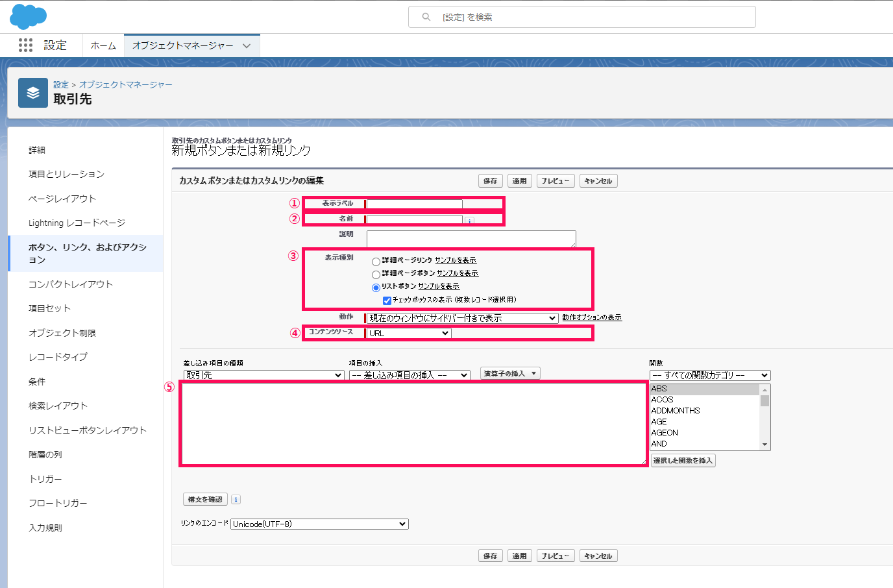Open サンプルを表示 link for リストボタン
893x588 pixels.
tap(439, 286)
